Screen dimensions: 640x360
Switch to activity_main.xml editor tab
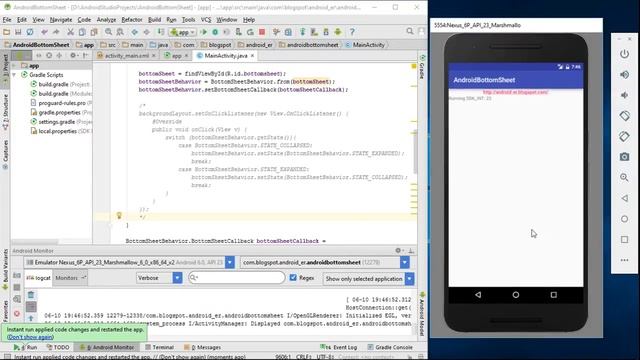coord(126,56)
